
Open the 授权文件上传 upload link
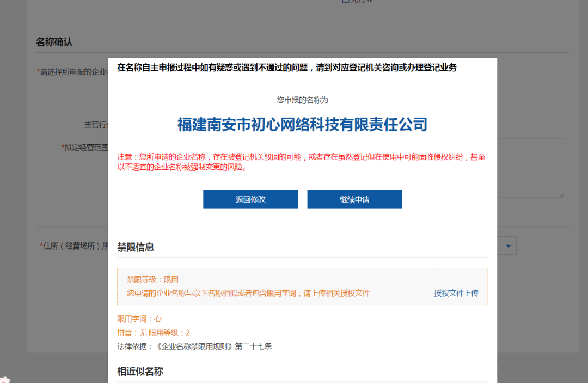tap(456, 293)
